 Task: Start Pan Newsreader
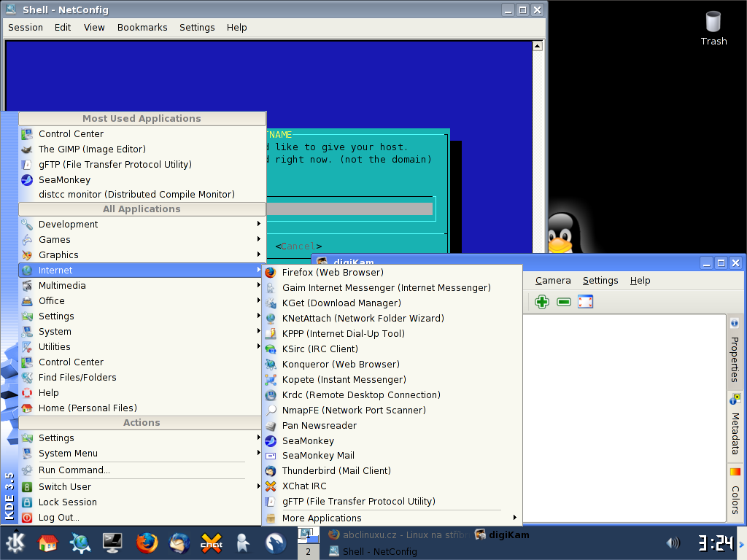[x=392, y=425]
